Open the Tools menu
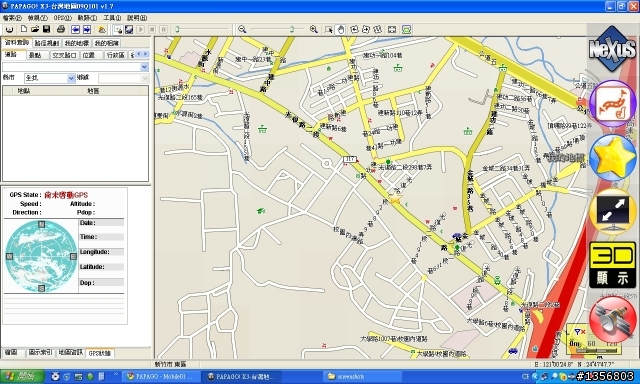The width and height of the screenshot is (640, 384). (x=112, y=18)
